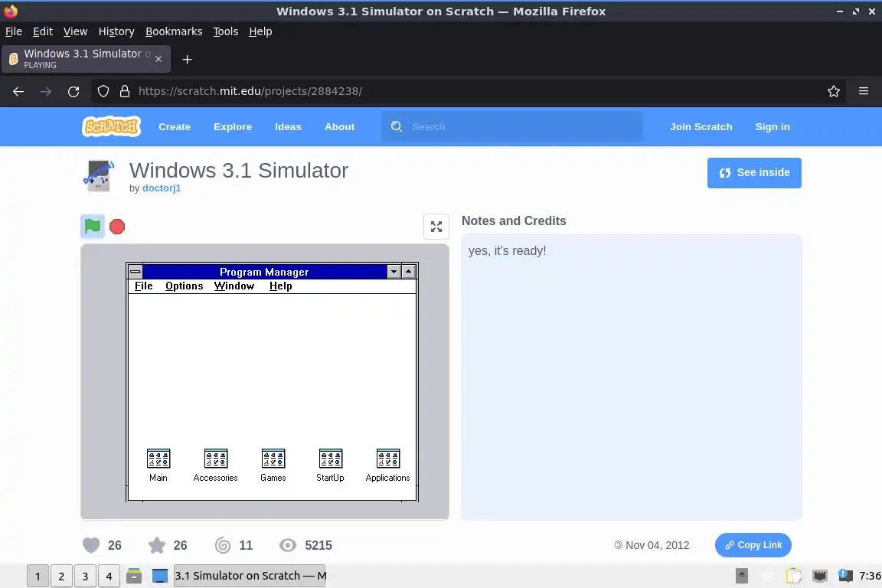Open the Applications program group icon
The height and width of the screenshot is (588, 882).
point(387,465)
